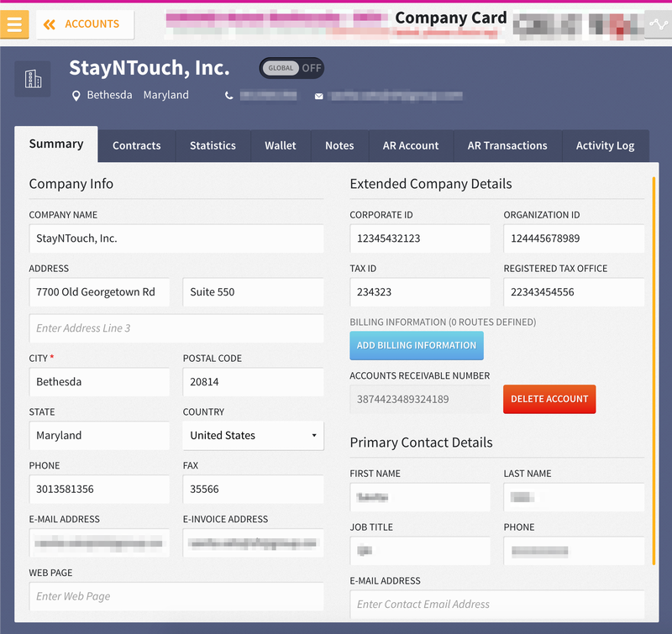Edit the company Phone field 3013581356
The width and height of the screenshot is (672, 634).
pyautogui.click(x=99, y=490)
